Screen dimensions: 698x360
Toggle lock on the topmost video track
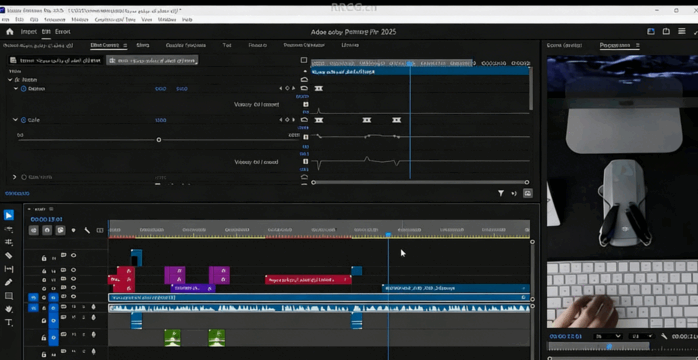click(x=44, y=258)
